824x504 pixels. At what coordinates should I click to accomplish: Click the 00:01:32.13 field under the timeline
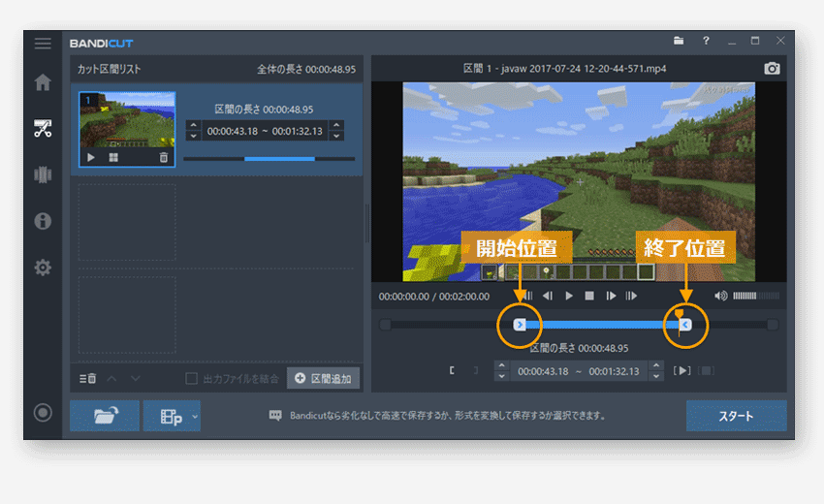pyautogui.click(x=615, y=371)
